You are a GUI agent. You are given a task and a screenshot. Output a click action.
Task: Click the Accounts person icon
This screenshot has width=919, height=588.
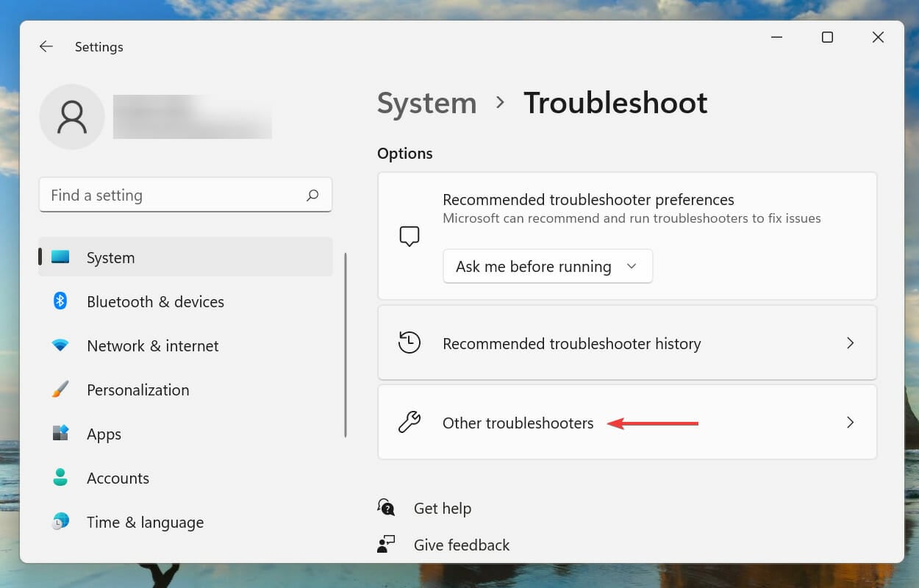pos(60,478)
